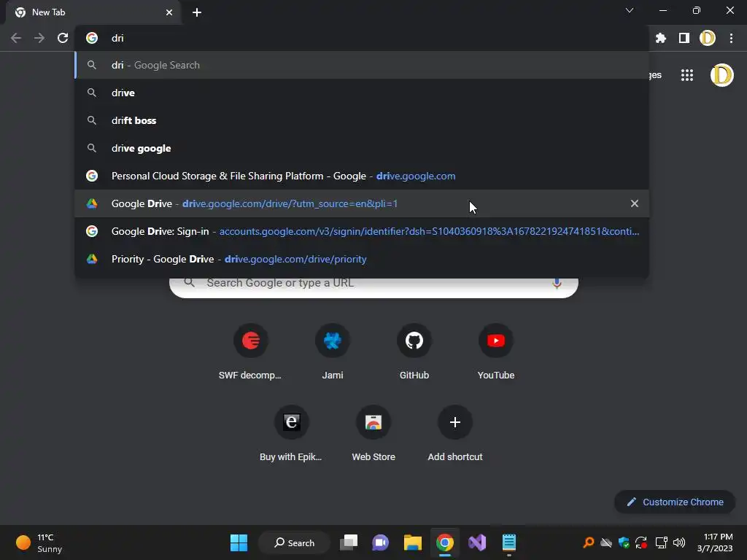Open the Google Drive utm_source suggestion
This screenshot has height=560, width=747.
362,203
